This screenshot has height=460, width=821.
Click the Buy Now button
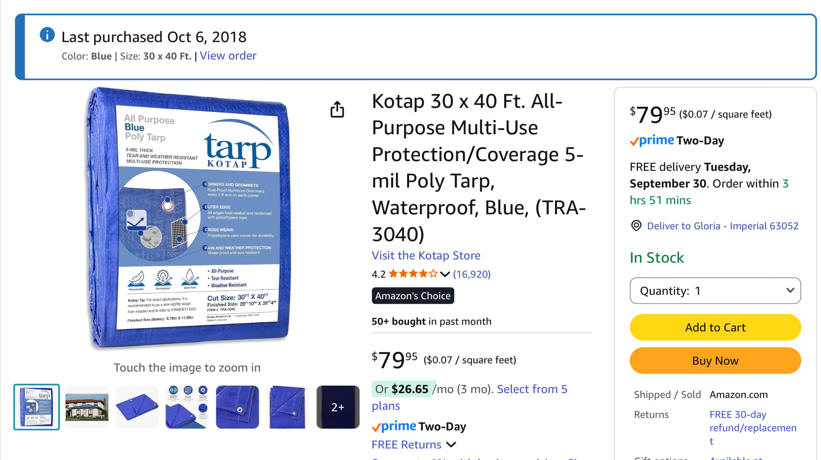pos(715,360)
